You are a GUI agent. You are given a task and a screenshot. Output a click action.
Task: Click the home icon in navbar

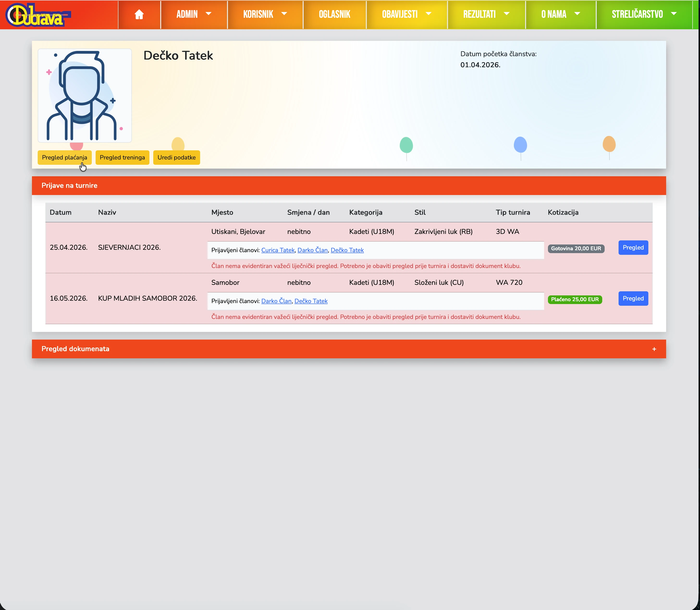(x=139, y=14)
